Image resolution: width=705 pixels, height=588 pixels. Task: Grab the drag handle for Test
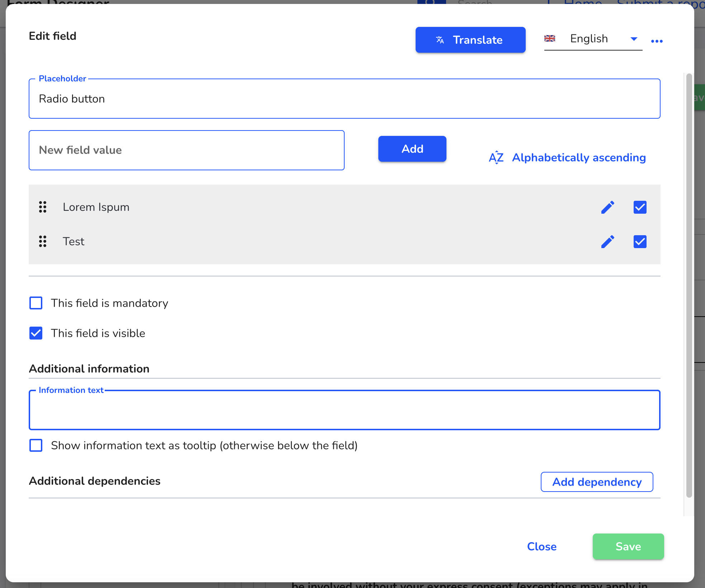pyautogui.click(x=43, y=241)
